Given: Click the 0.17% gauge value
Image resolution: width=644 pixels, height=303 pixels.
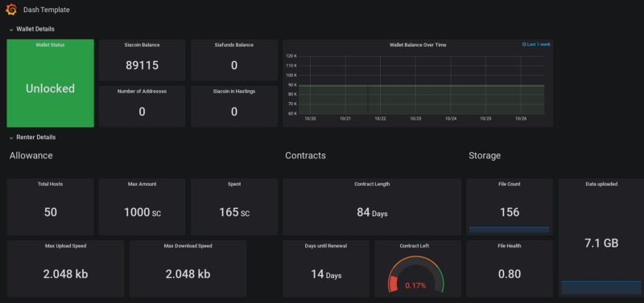Looking at the screenshot, I should (415, 285).
